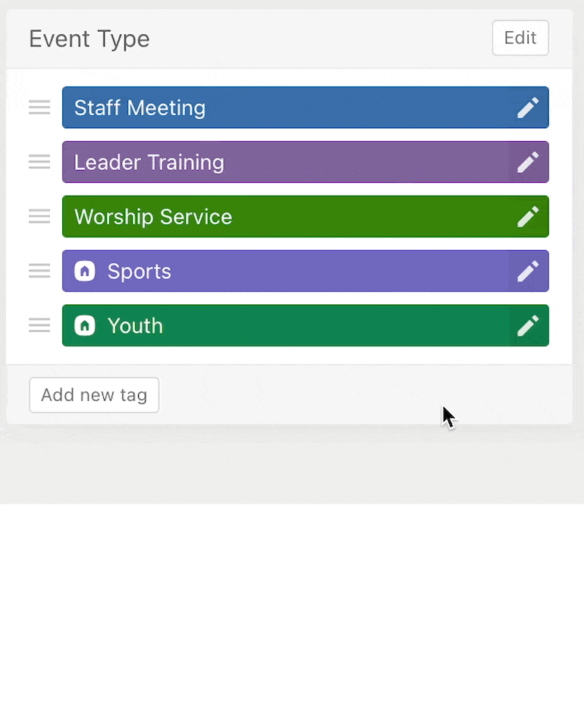This screenshot has height=728, width=584.
Task: Click the Youth tag label
Action: click(135, 326)
